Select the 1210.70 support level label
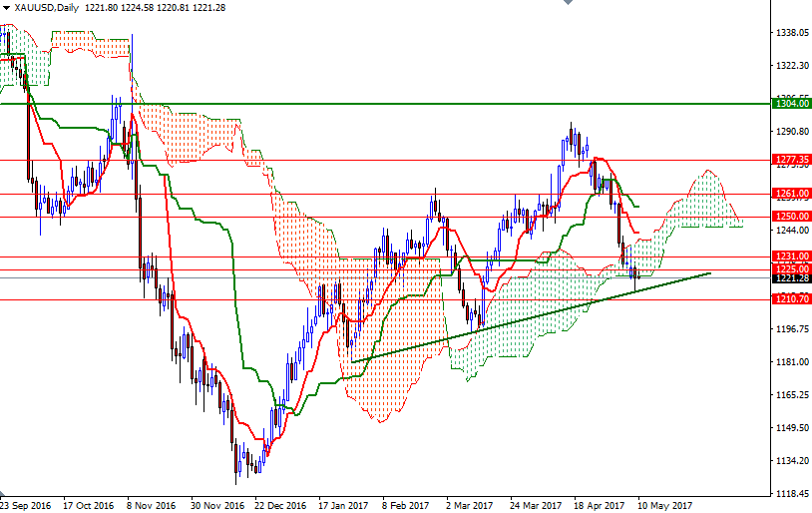The width and height of the screenshot is (812, 513). [791, 299]
